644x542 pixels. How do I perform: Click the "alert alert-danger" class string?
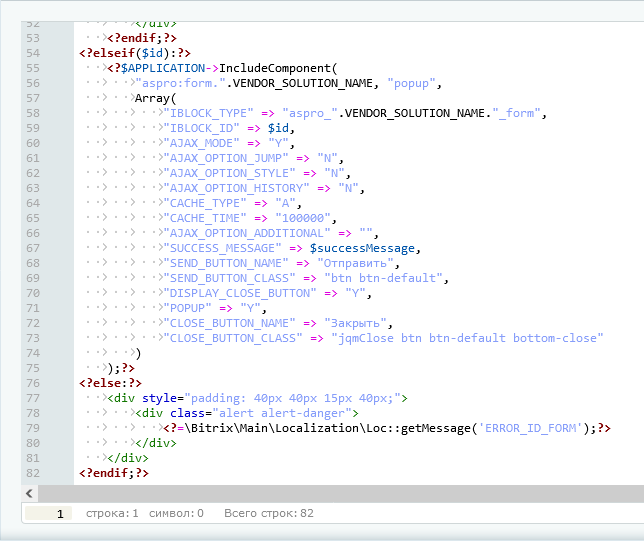coord(282,413)
